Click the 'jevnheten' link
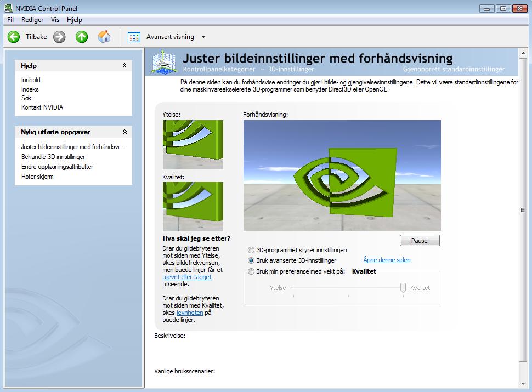 pyautogui.click(x=190, y=313)
